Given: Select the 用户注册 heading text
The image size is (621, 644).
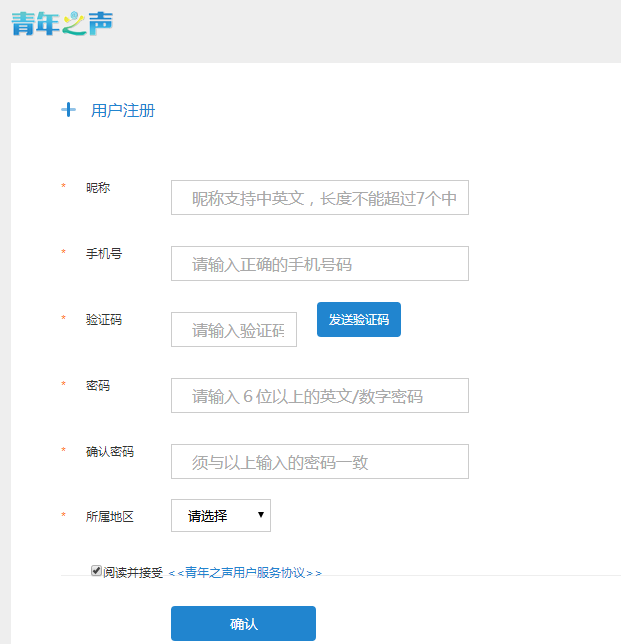Looking at the screenshot, I should (x=123, y=110).
